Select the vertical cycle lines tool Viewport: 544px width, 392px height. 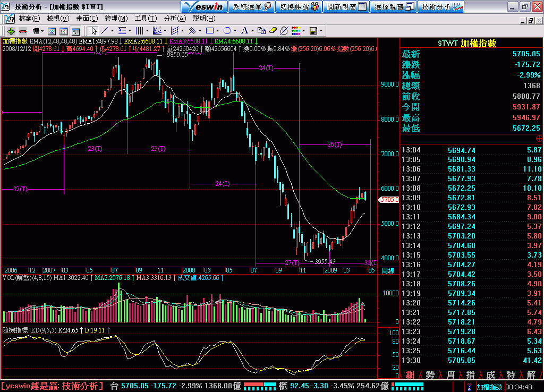(x=140, y=31)
